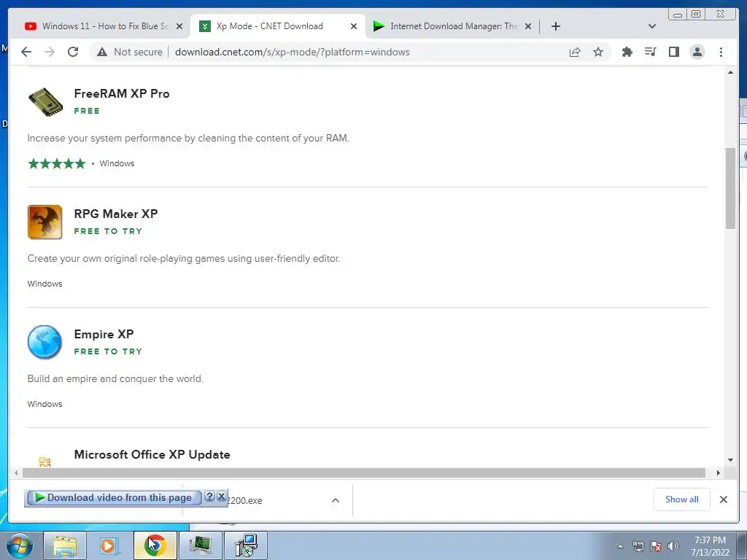The height and width of the screenshot is (560, 747).
Task: Reload the CNET page
Action: point(73,52)
